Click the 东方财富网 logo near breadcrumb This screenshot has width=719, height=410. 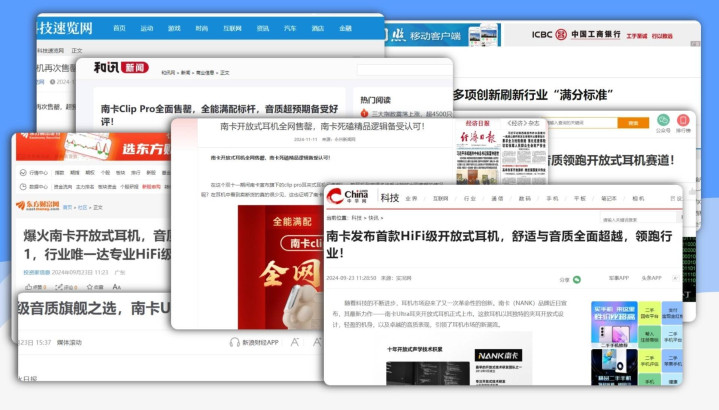coord(38,206)
